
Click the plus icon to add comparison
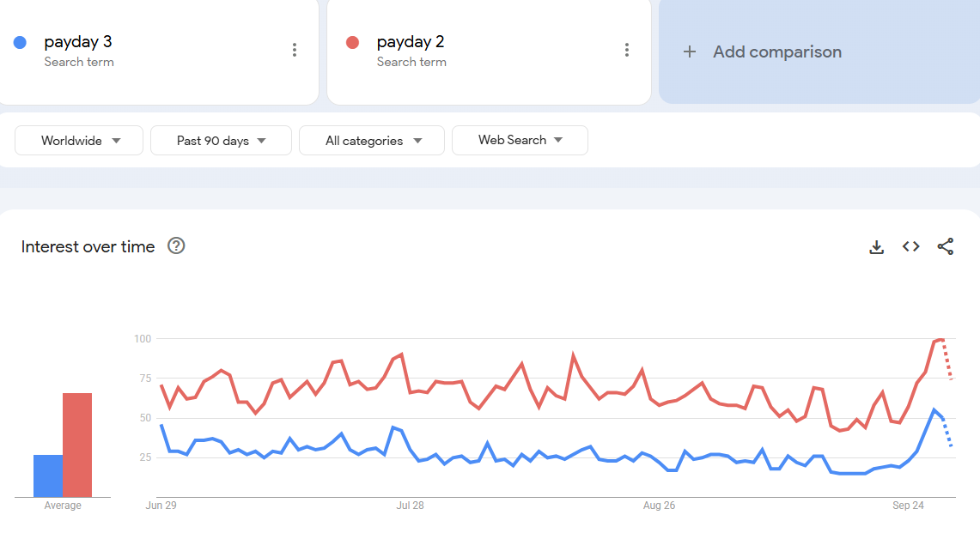coord(689,51)
